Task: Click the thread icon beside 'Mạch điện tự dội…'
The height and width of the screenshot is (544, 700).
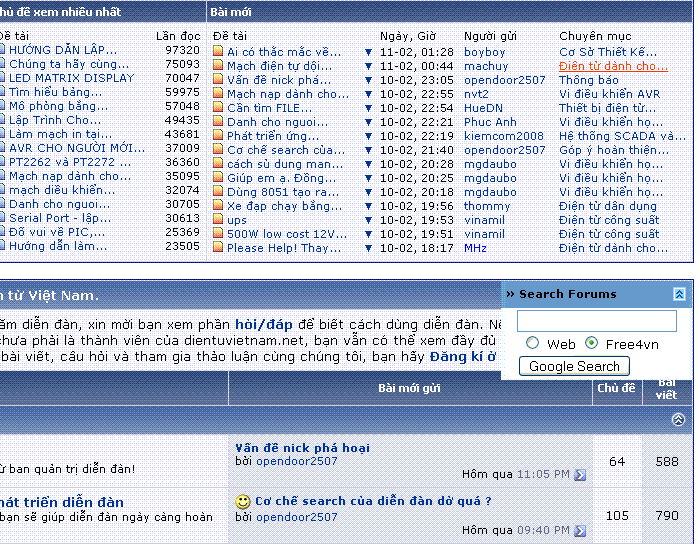Action: 218,65
